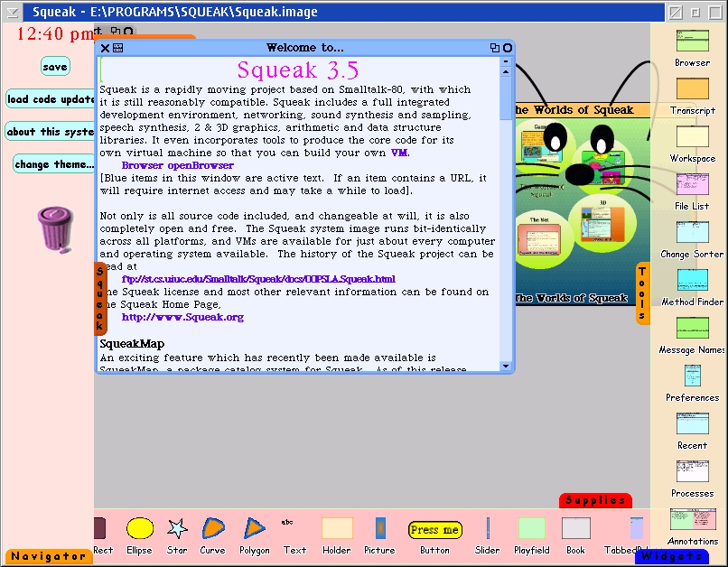The width and height of the screenshot is (728, 567).
Task: Open the Squeak host window system menu
Action: pyautogui.click(x=12, y=12)
